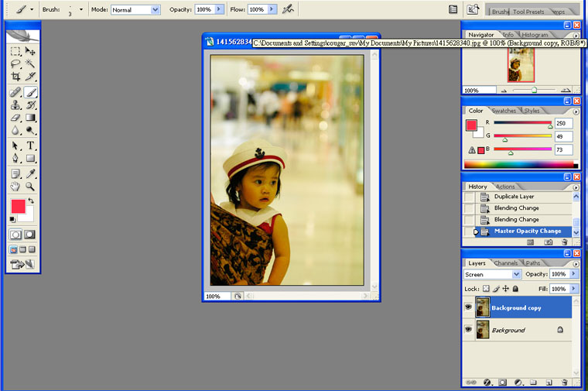Screen dimensions: 588x391
Task: Select the Healing Brush tool
Action: [15, 92]
